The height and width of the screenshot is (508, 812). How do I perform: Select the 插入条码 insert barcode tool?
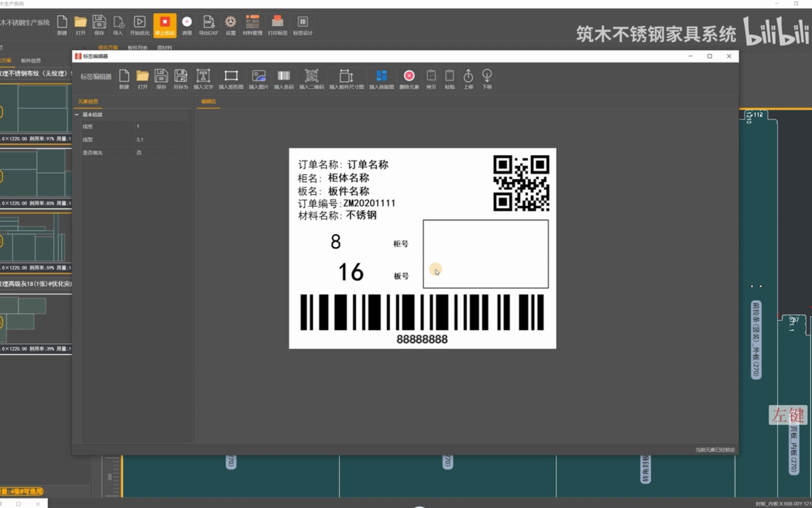coord(284,79)
